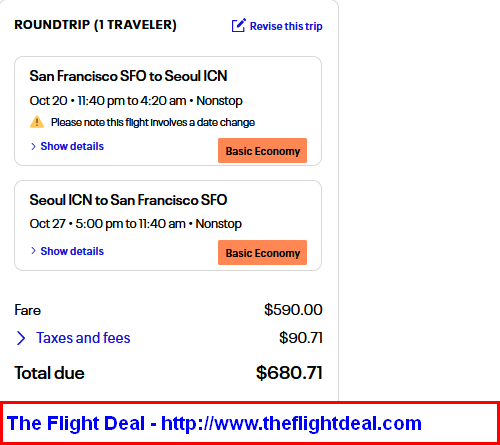The image size is (500, 445).
Task: Select the San Francisco SFO to Seoul ICN heading
Action: (128, 76)
